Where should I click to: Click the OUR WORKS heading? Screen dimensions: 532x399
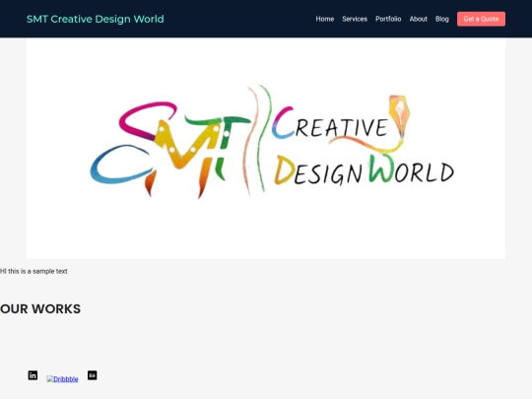[x=40, y=308]
